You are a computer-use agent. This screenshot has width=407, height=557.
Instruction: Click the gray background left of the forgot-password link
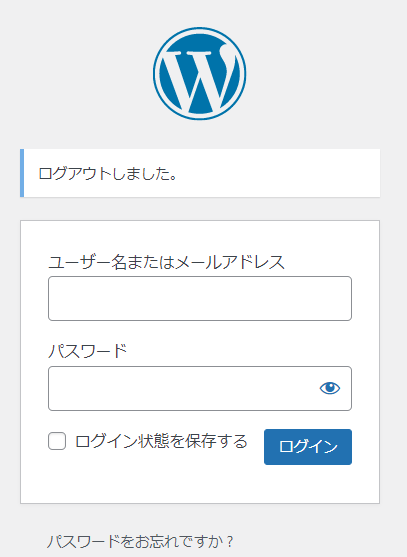coord(23,542)
